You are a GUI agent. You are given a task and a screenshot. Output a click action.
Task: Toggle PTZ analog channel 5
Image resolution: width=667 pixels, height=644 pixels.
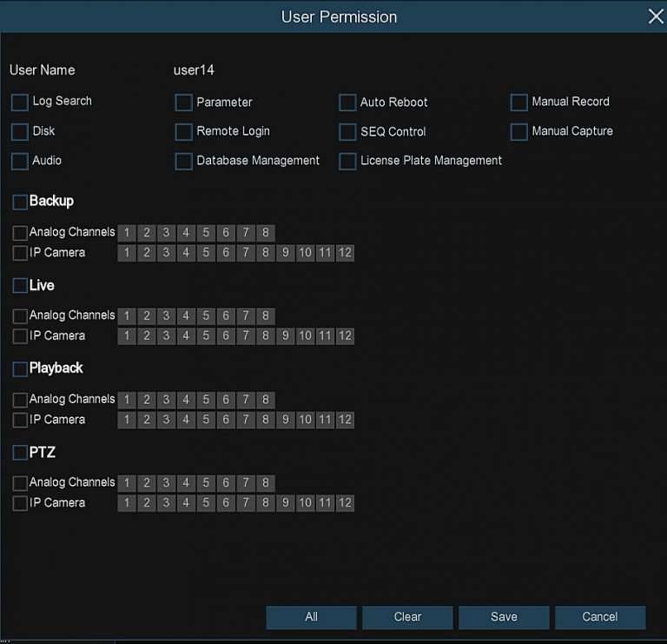coord(206,482)
